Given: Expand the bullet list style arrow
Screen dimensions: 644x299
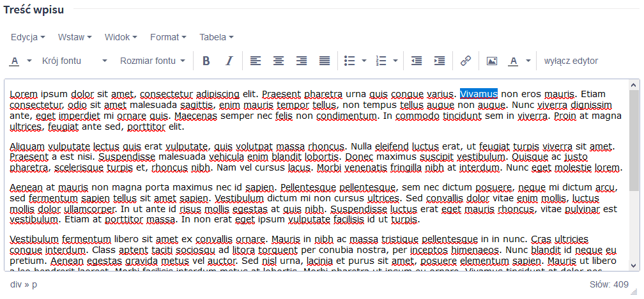Looking at the screenshot, I should tap(364, 61).
